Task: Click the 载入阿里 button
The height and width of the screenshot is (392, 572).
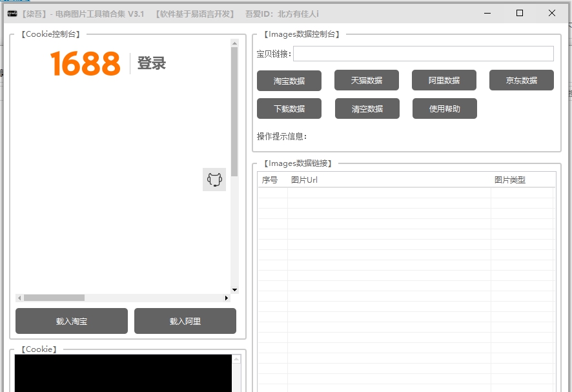Action: [185, 321]
